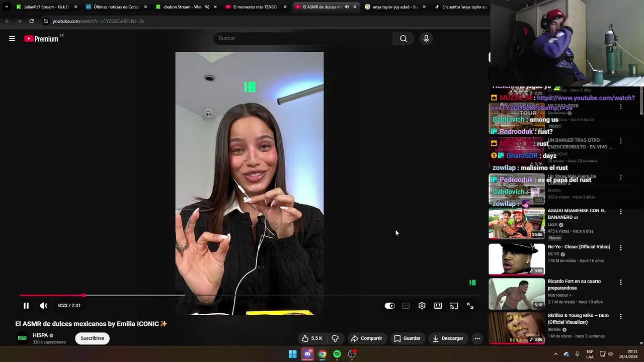Open Ricardo Fort en su cuarto thumbnail
Screen dimensions: 644x362
coord(517,294)
